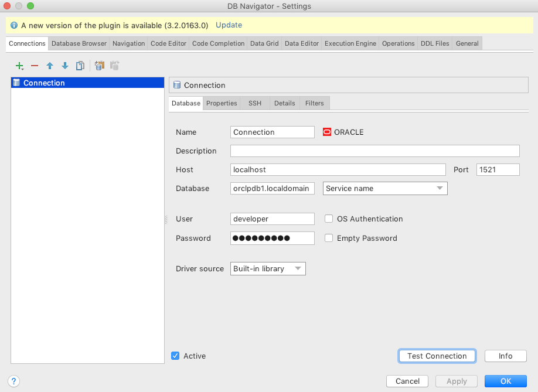The image size is (538, 392).
Task: Click the Test Connection button
Action: tap(437, 356)
